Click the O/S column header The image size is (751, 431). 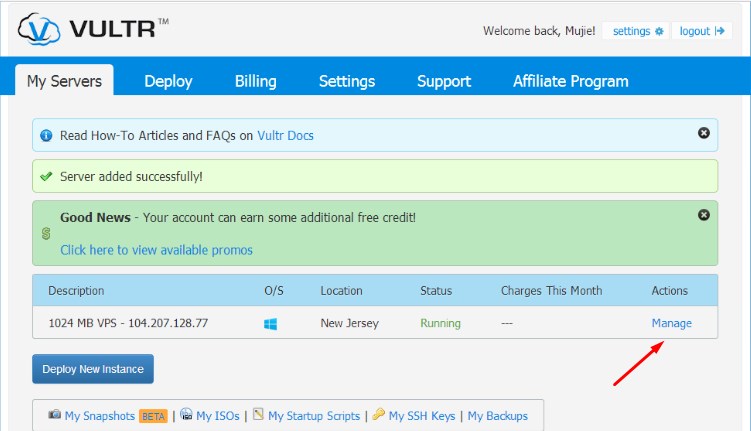[x=274, y=291]
